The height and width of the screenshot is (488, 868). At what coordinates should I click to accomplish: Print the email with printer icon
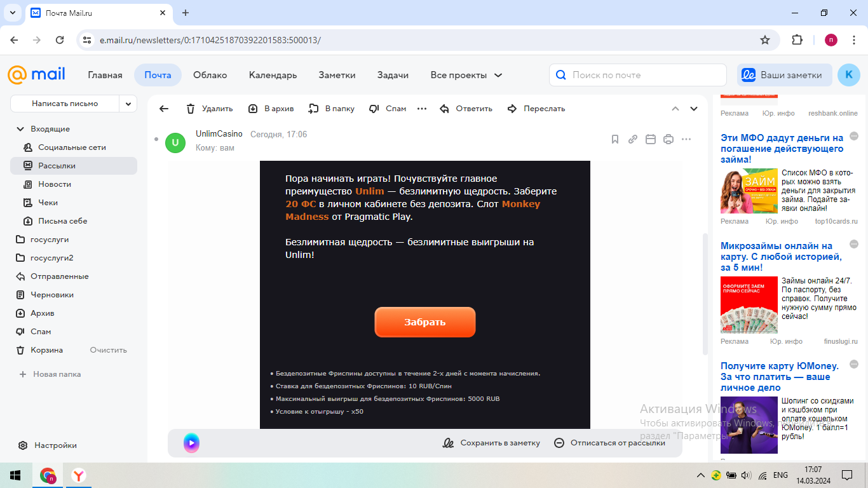click(668, 139)
